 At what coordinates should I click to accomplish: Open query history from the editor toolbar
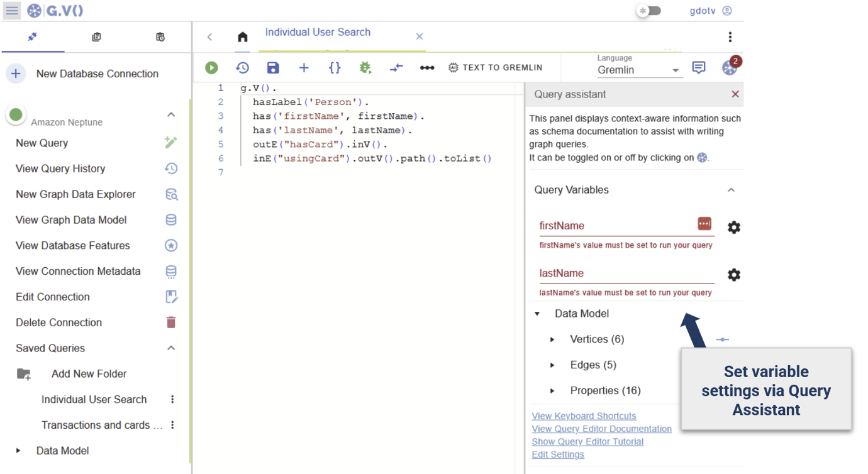tap(242, 68)
